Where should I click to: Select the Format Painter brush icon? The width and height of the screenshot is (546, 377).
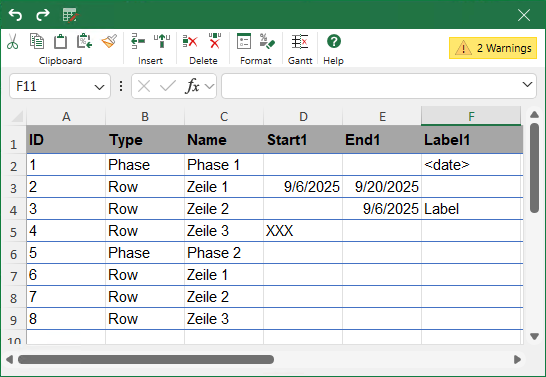[x=109, y=41]
